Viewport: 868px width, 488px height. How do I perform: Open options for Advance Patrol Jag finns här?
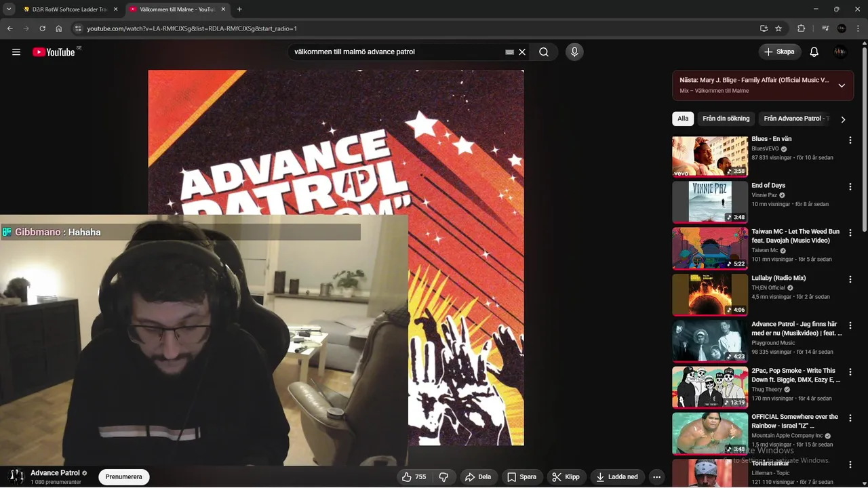click(850, 325)
